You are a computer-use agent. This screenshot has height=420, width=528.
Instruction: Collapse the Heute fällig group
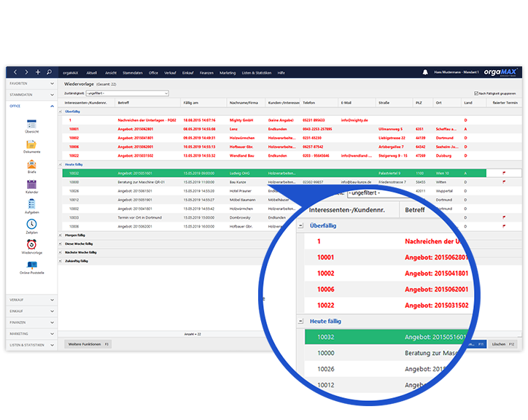[x=61, y=165]
